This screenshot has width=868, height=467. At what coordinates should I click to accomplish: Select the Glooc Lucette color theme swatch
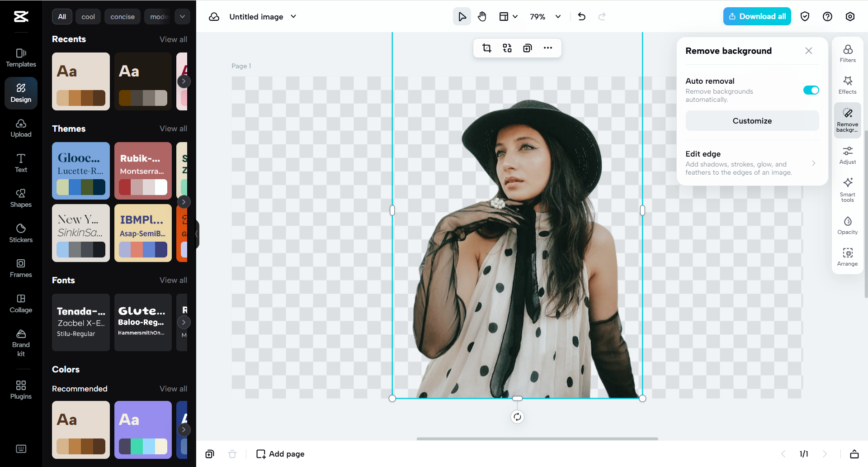pos(80,171)
